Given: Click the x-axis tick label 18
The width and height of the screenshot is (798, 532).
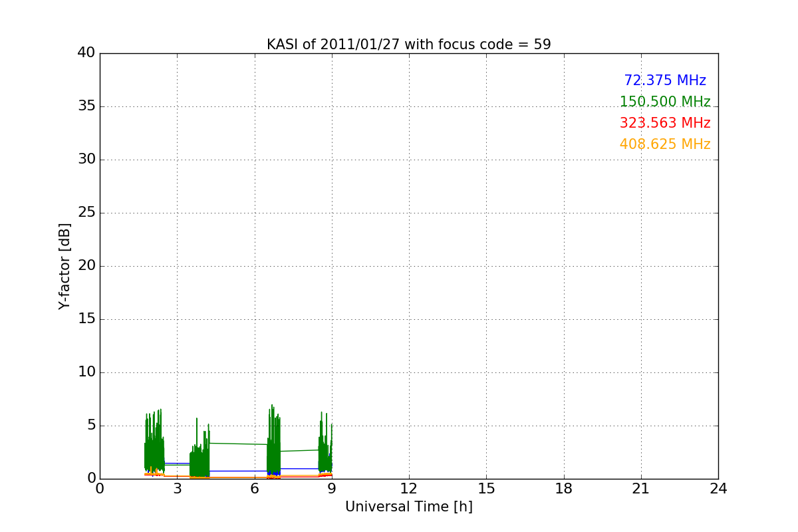Looking at the screenshot, I should point(564,488).
